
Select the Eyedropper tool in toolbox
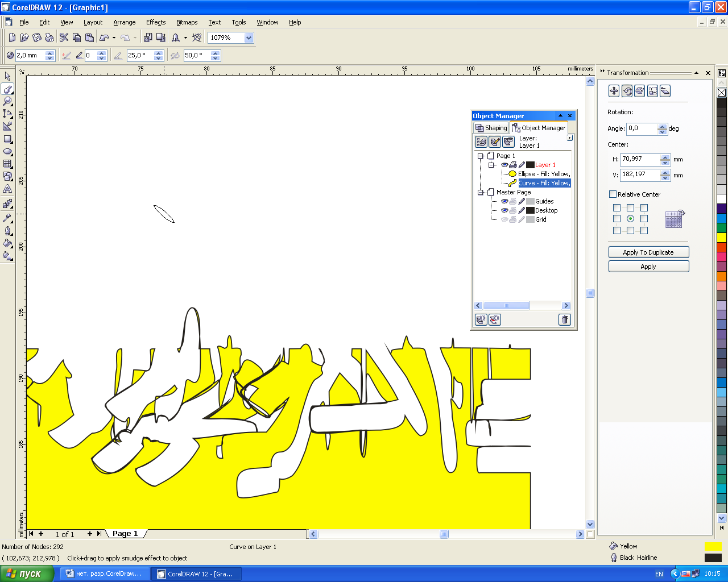click(x=7, y=218)
